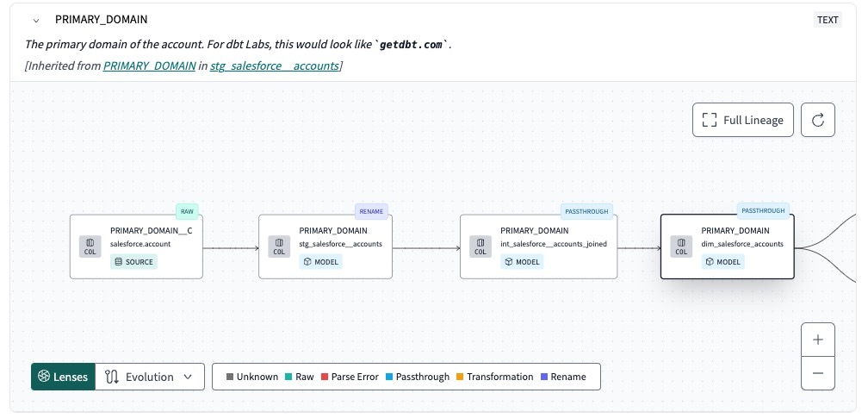
Task: Open the stg_salesforce__accounts link
Action: tap(274, 66)
